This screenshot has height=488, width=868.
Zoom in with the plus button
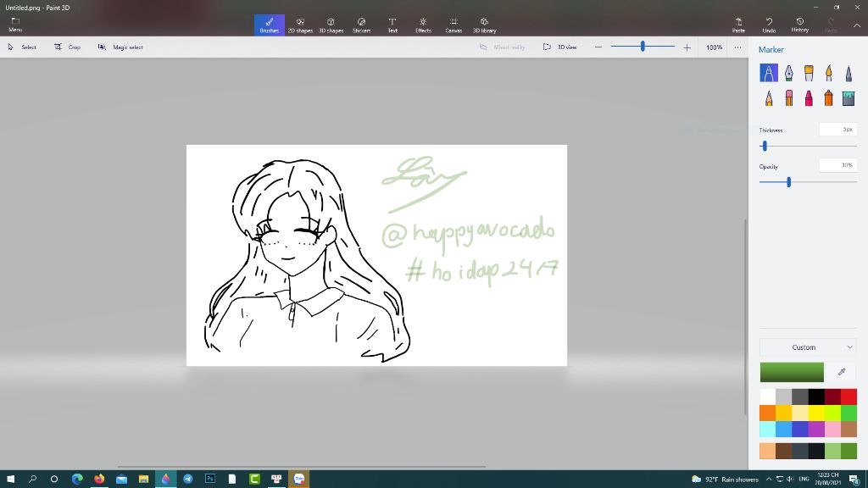(x=687, y=47)
